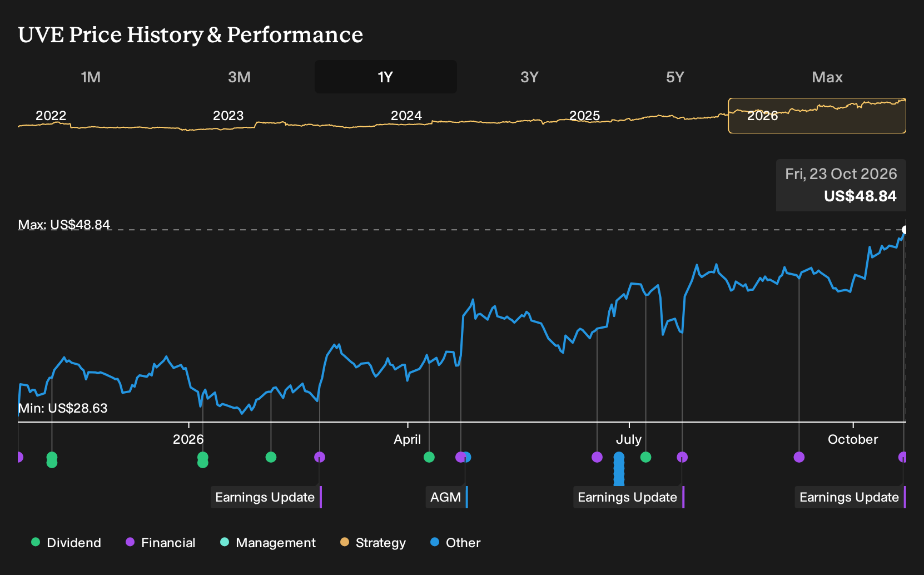Click the Max: US$48.84 label

[x=64, y=225]
